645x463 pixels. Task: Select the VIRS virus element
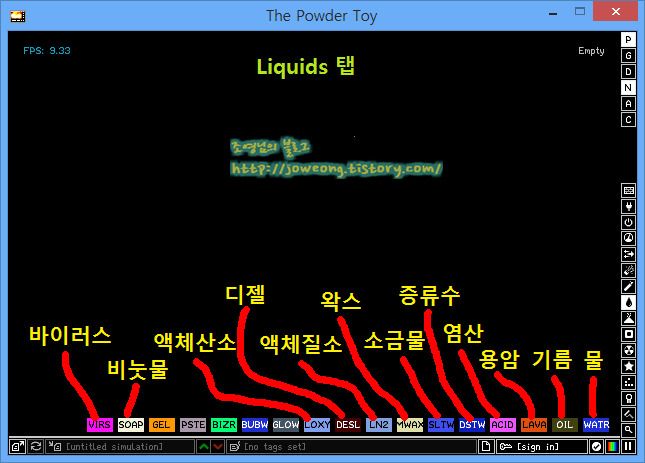tap(100, 424)
